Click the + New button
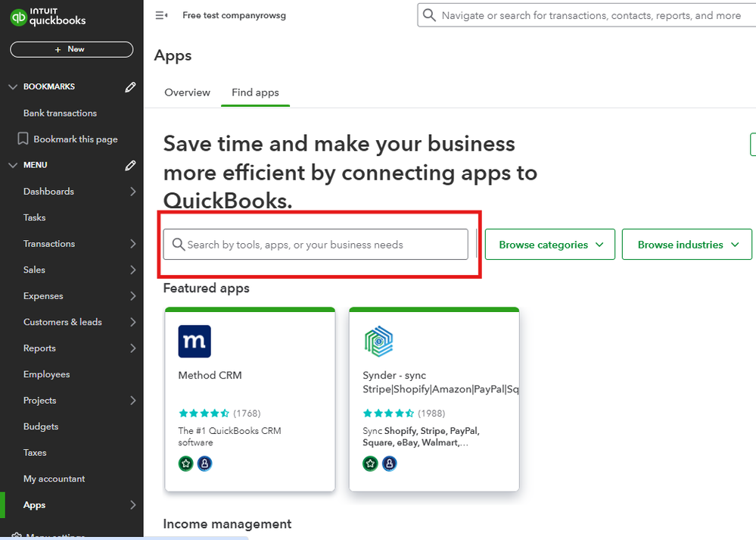756x540 pixels. (x=71, y=49)
